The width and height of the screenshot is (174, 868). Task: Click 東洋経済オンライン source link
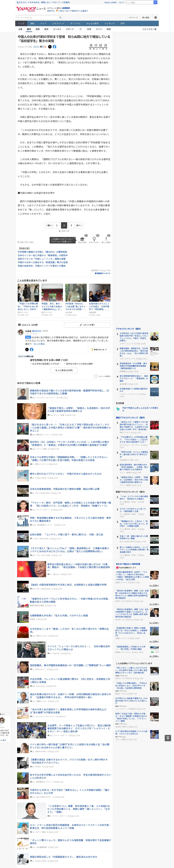click(x=102, y=274)
